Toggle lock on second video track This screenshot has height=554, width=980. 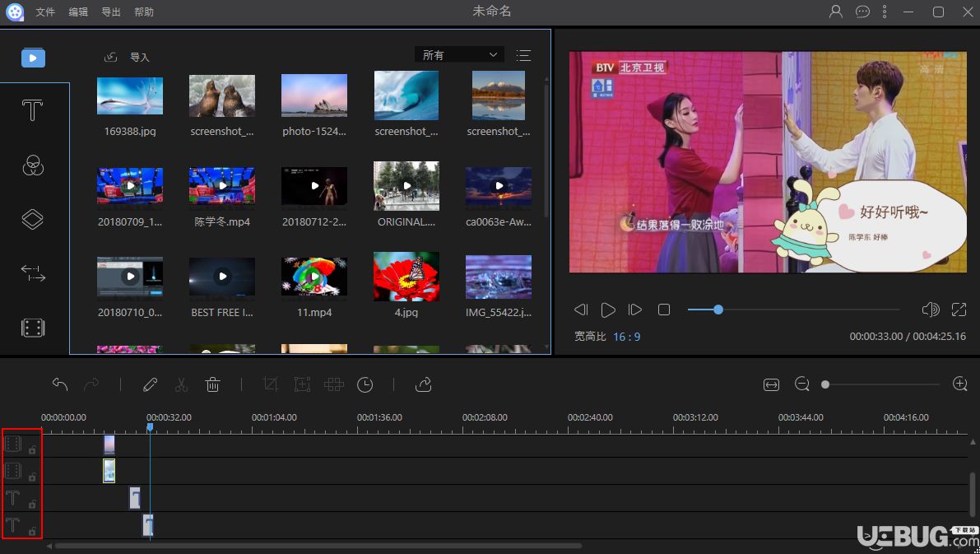click(x=32, y=477)
